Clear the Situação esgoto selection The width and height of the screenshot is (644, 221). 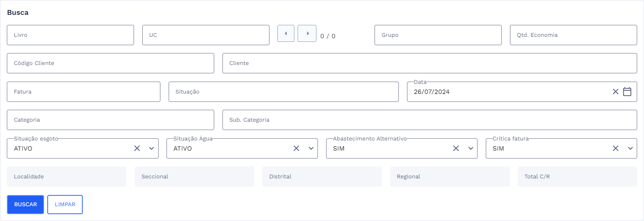tap(137, 148)
